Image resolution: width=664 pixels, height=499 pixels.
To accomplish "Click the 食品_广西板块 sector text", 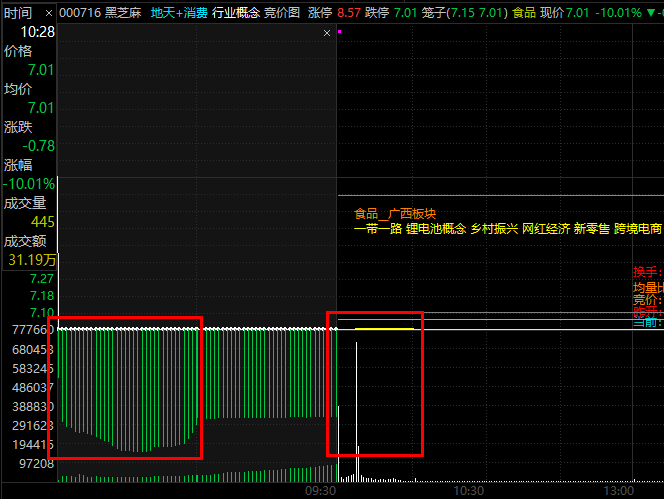I will click(395, 213).
